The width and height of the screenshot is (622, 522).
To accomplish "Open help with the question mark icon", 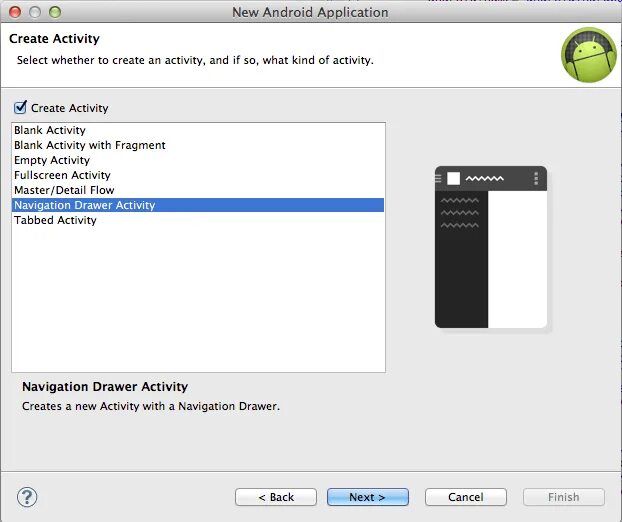I will (x=27, y=497).
